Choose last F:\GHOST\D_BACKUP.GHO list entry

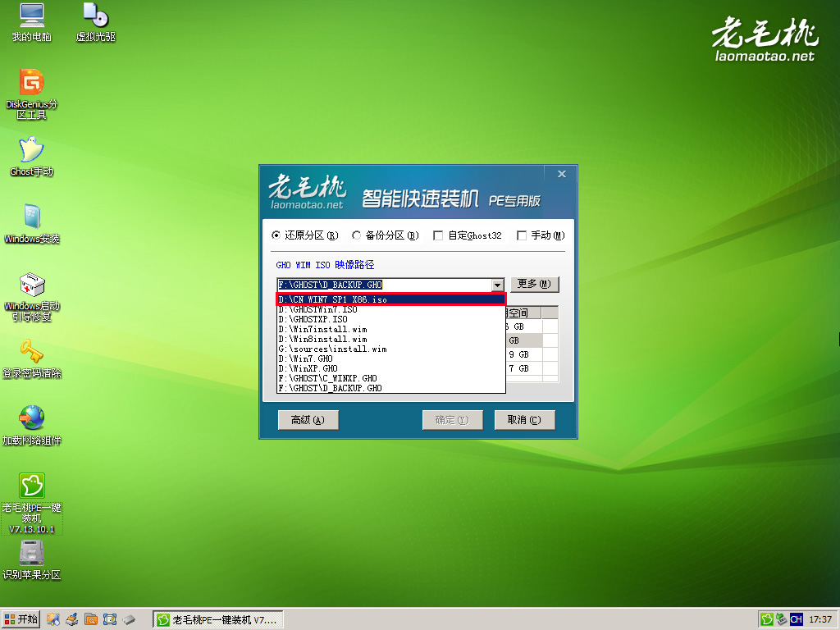tap(391, 388)
